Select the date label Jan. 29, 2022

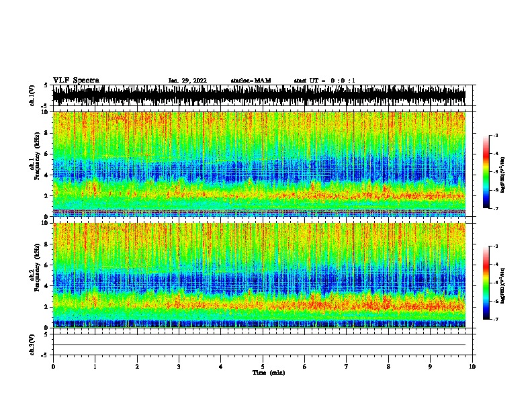tap(187, 81)
